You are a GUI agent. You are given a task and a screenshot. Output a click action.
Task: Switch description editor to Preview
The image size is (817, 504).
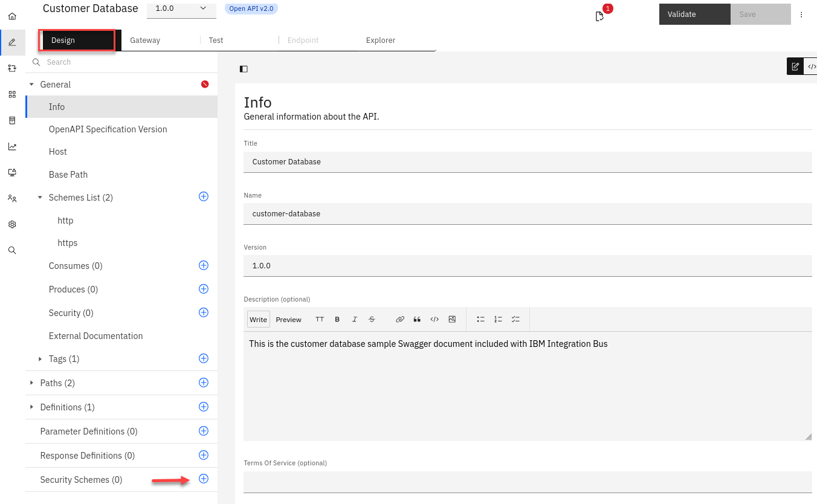point(288,320)
